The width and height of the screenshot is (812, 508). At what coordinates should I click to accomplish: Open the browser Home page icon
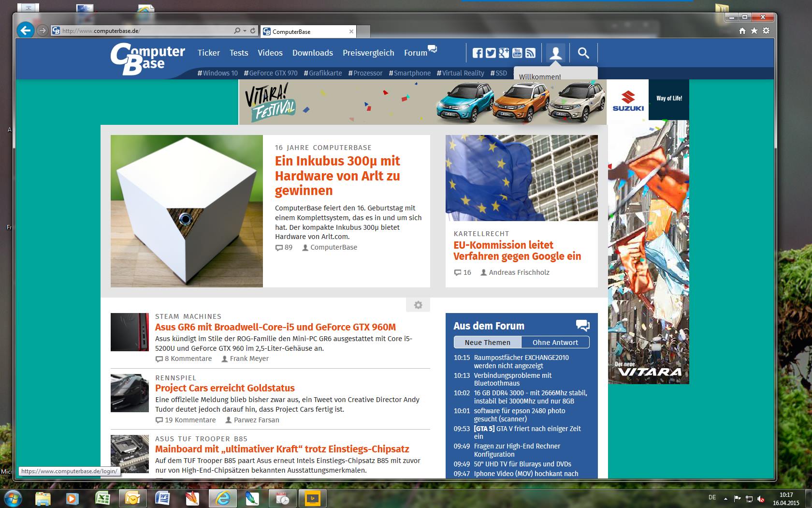(x=742, y=31)
